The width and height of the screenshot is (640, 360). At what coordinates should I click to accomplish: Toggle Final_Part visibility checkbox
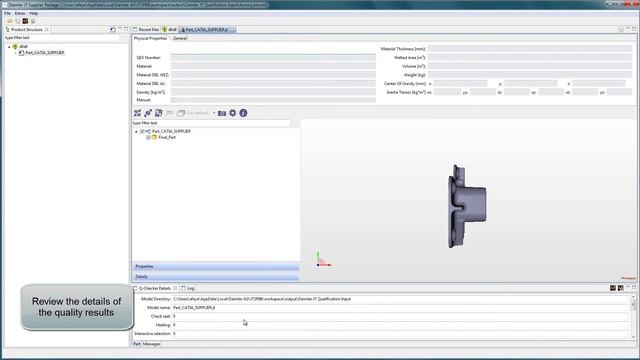point(149,138)
